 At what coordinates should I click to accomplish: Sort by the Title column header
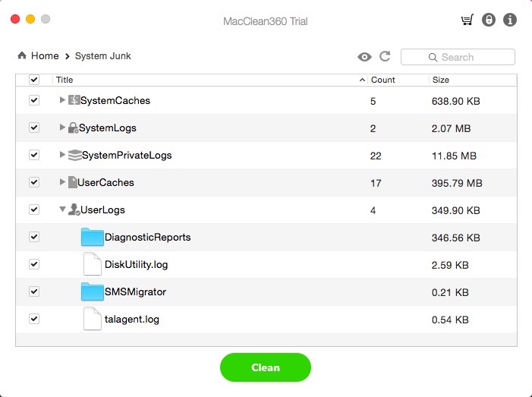point(65,80)
